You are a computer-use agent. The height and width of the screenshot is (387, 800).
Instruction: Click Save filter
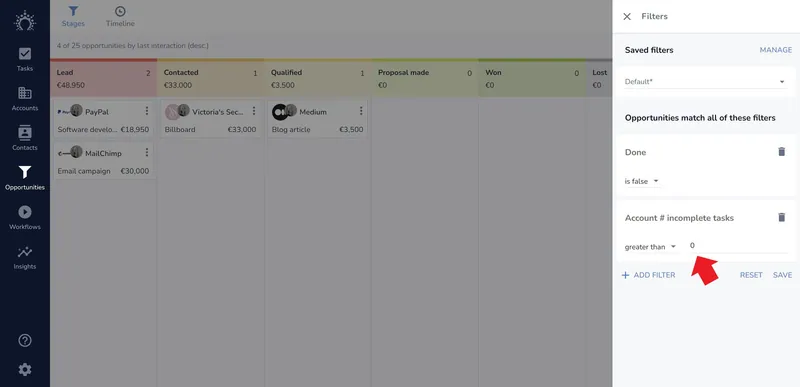pos(782,275)
